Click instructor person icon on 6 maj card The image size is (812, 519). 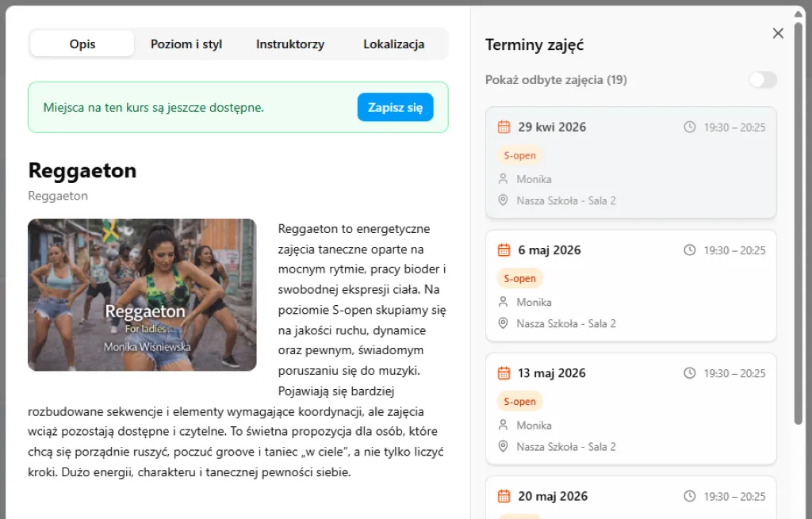pyautogui.click(x=503, y=302)
